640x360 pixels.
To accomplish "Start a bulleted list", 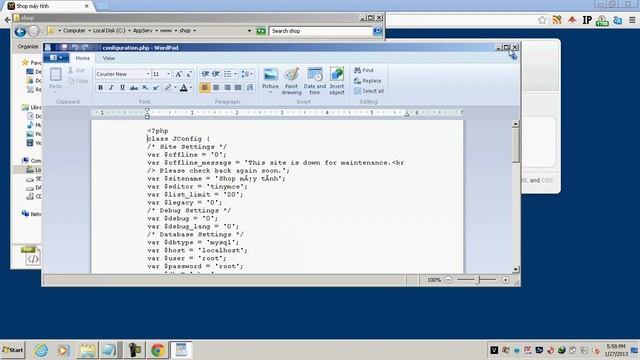I will click(227, 74).
